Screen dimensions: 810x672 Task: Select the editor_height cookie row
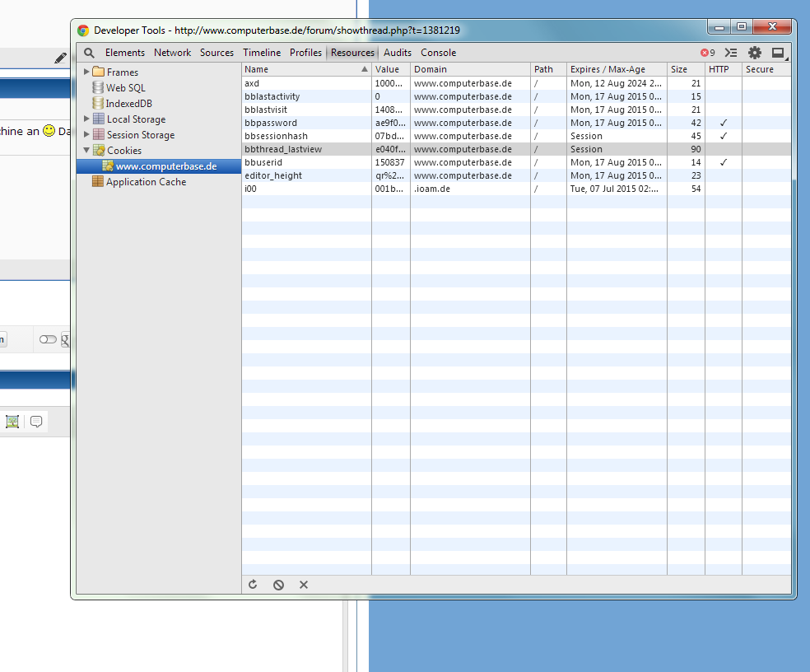[516, 175]
